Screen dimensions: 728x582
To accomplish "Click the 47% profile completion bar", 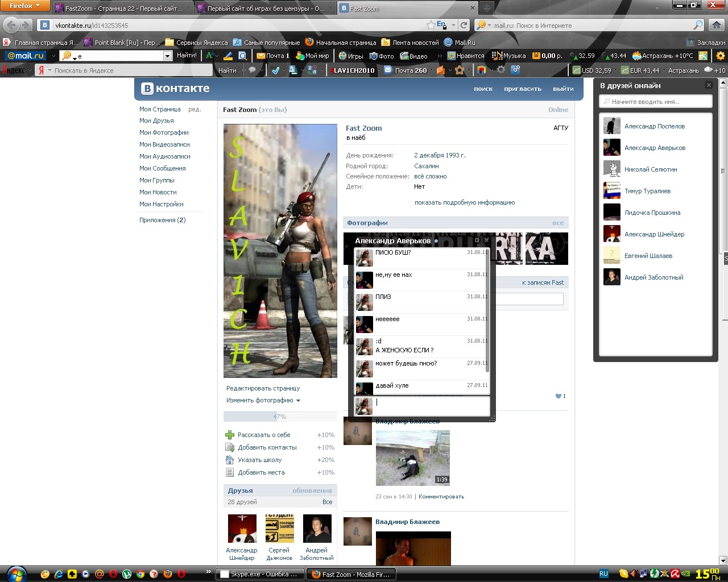I will click(280, 417).
